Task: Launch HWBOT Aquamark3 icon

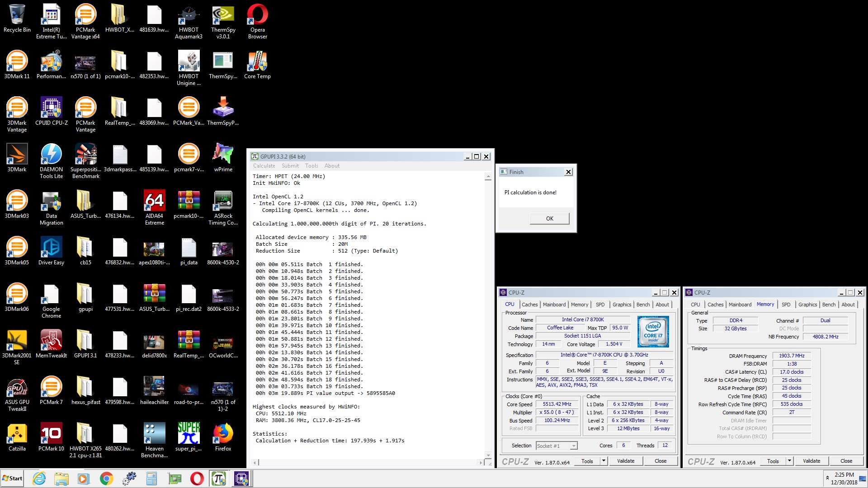Action: pos(189,21)
